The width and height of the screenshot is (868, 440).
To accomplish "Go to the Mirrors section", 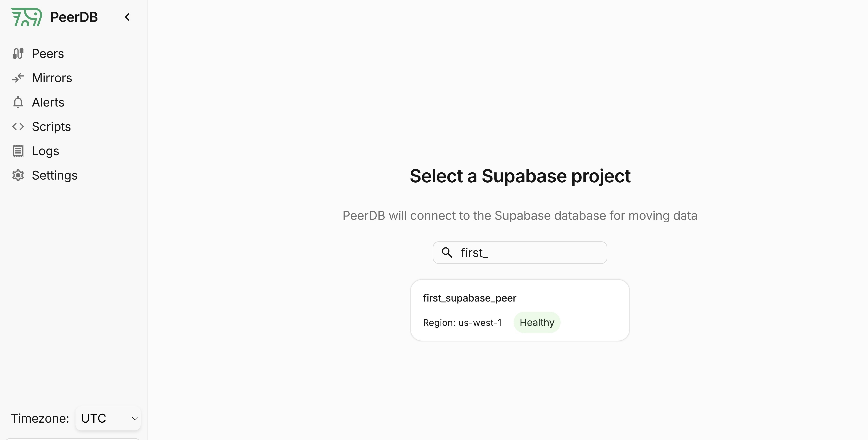I will pyautogui.click(x=52, y=78).
